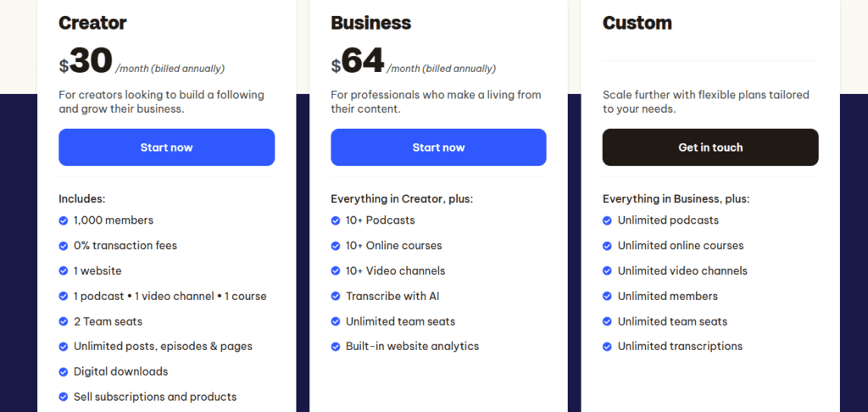Image resolution: width=868 pixels, height=412 pixels.
Task: Click the checkmark beside Unlimited podcasts
Action: (607, 220)
